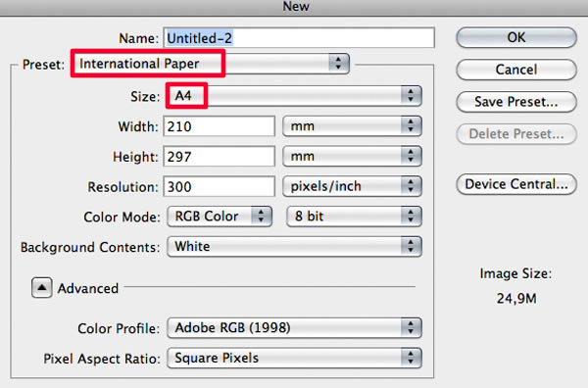
Task: Click the Width value field
Action: pos(219,126)
